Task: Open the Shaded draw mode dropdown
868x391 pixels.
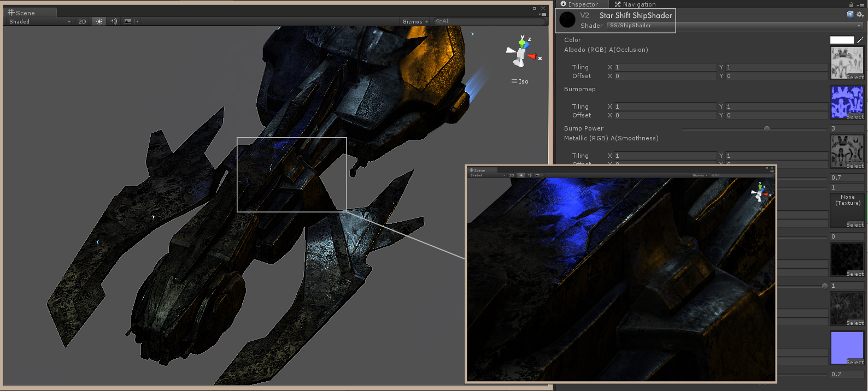Action: pos(39,21)
